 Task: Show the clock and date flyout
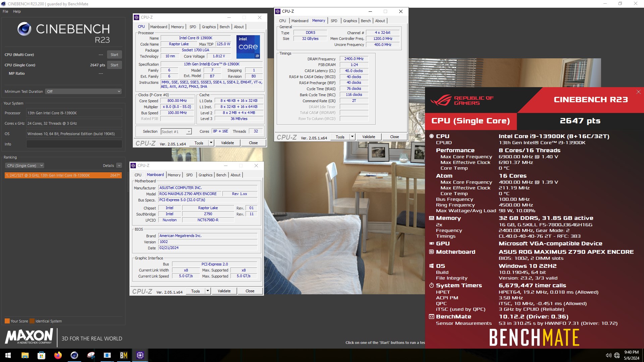[631, 355]
